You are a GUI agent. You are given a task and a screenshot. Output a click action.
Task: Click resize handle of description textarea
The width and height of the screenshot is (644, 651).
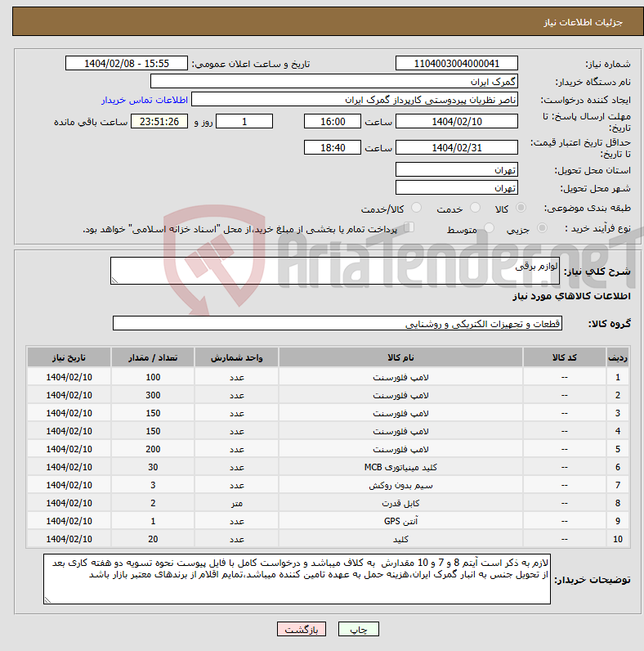(115, 281)
